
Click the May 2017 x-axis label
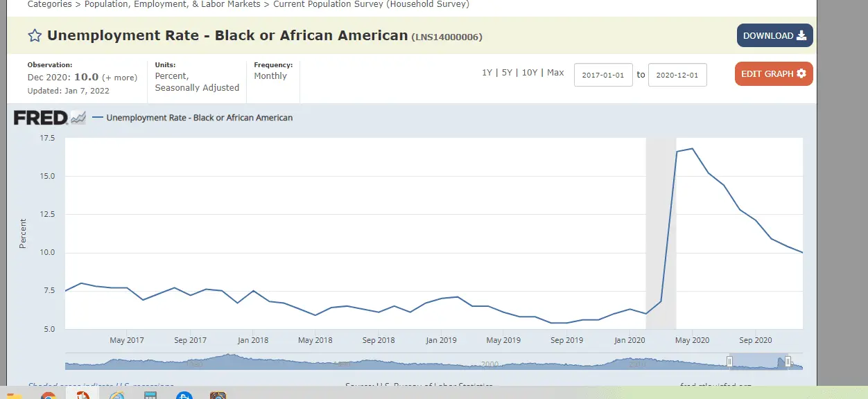pyautogui.click(x=127, y=340)
